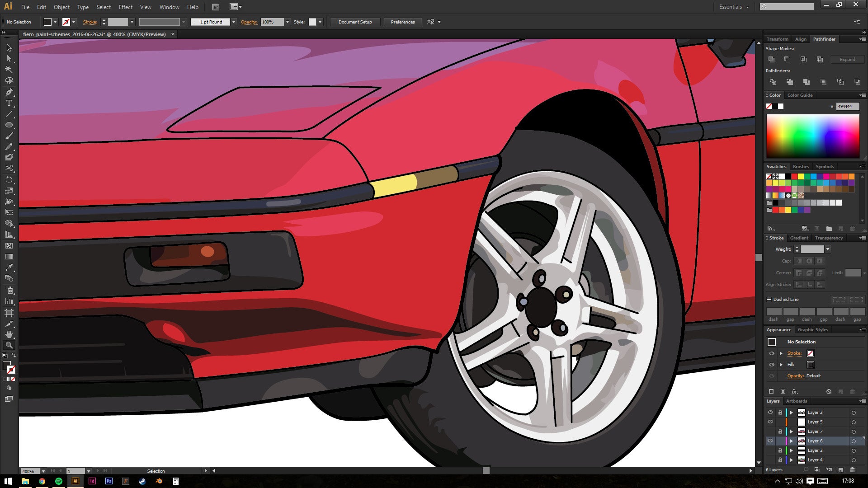
Task: Select the Line Segment tool
Action: 9,114
